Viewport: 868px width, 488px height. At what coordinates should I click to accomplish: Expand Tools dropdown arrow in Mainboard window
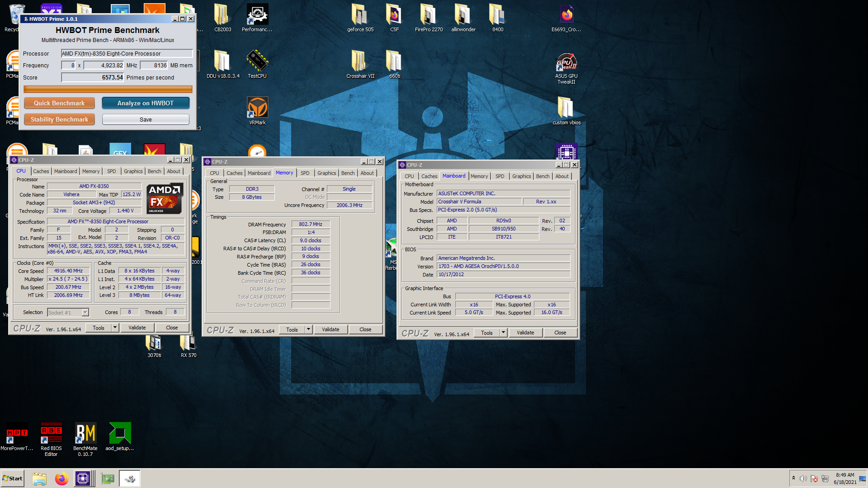[503, 333]
